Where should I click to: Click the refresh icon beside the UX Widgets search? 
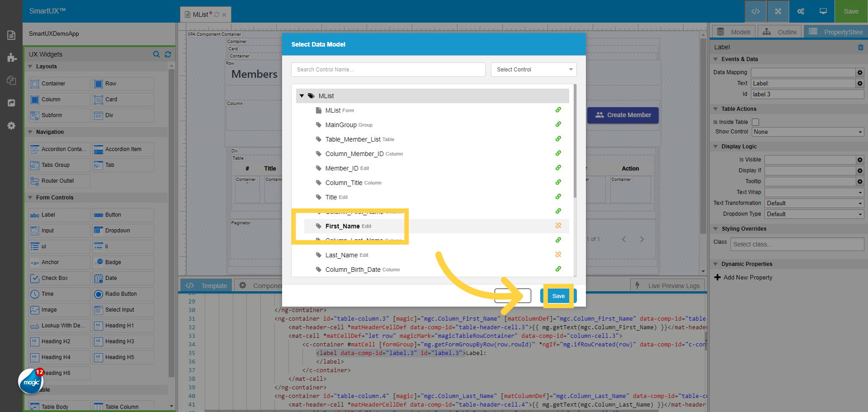click(x=168, y=54)
